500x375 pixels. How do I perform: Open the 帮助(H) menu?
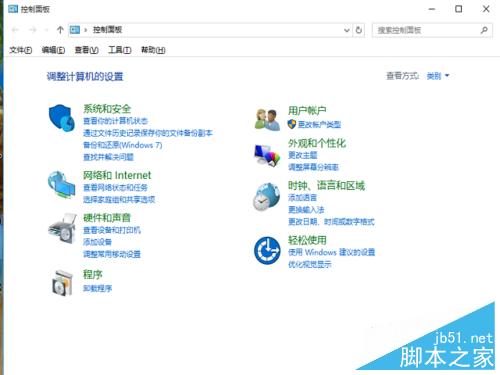pyautogui.click(x=153, y=50)
